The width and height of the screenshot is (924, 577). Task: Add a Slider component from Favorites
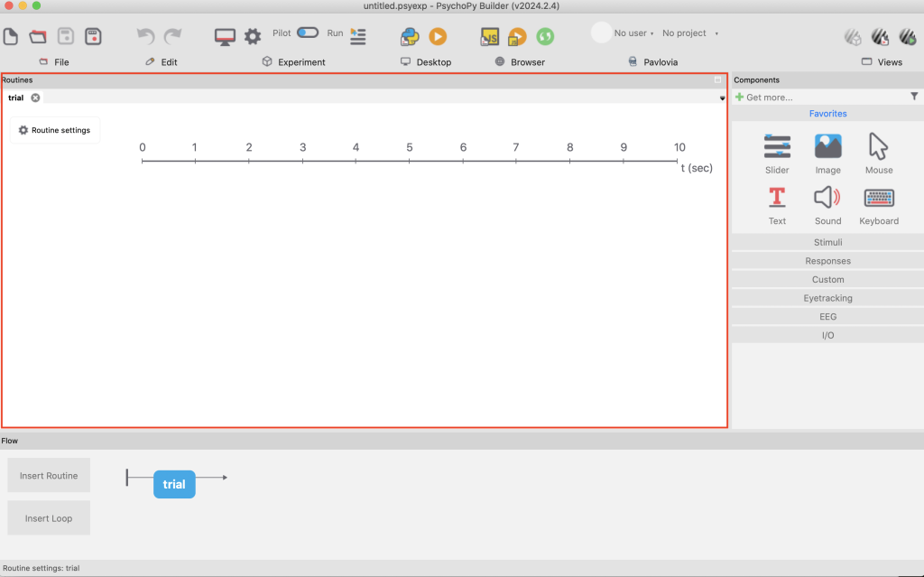point(777,153)
